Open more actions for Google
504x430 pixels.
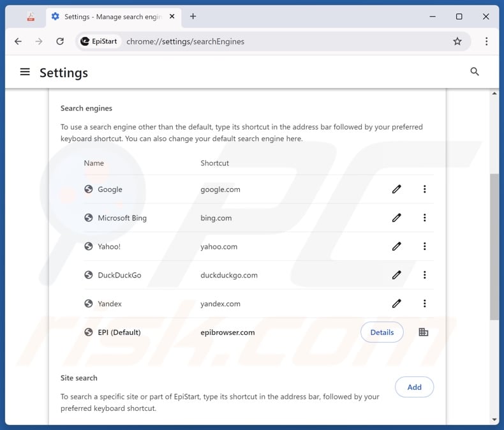tap(424, 189)
